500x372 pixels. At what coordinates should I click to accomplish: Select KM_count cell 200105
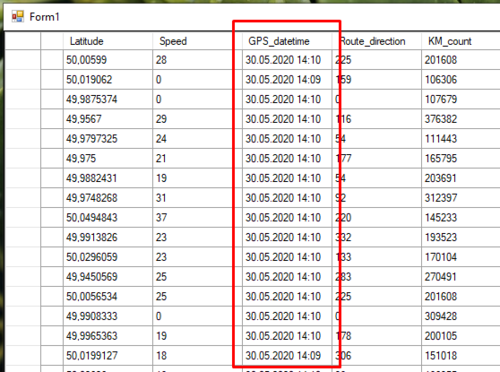[461, 336]
